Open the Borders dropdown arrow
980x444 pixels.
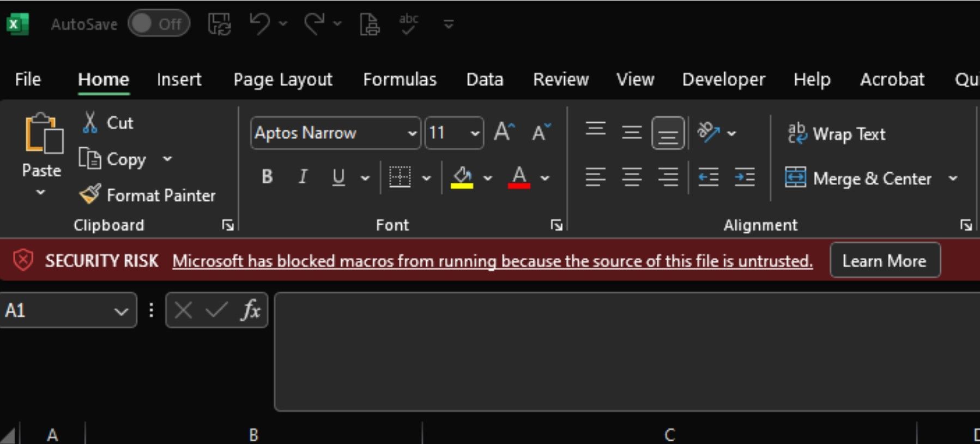(426, 178)
